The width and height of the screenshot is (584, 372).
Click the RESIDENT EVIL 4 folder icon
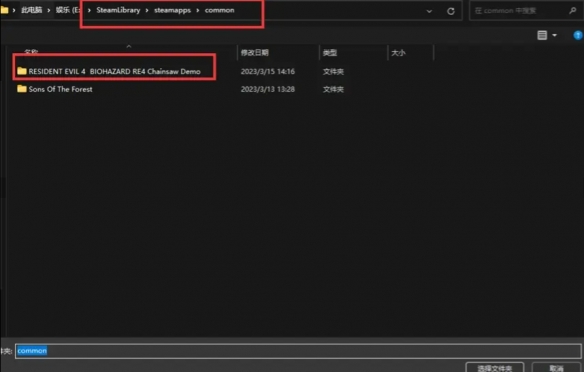[x=22, y=71]
